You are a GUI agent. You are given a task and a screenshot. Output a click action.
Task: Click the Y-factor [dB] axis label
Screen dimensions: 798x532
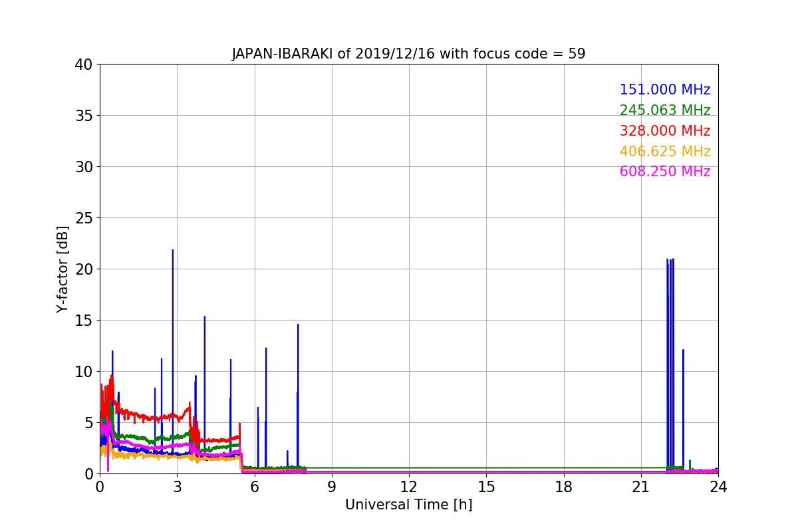click(63, 269)
